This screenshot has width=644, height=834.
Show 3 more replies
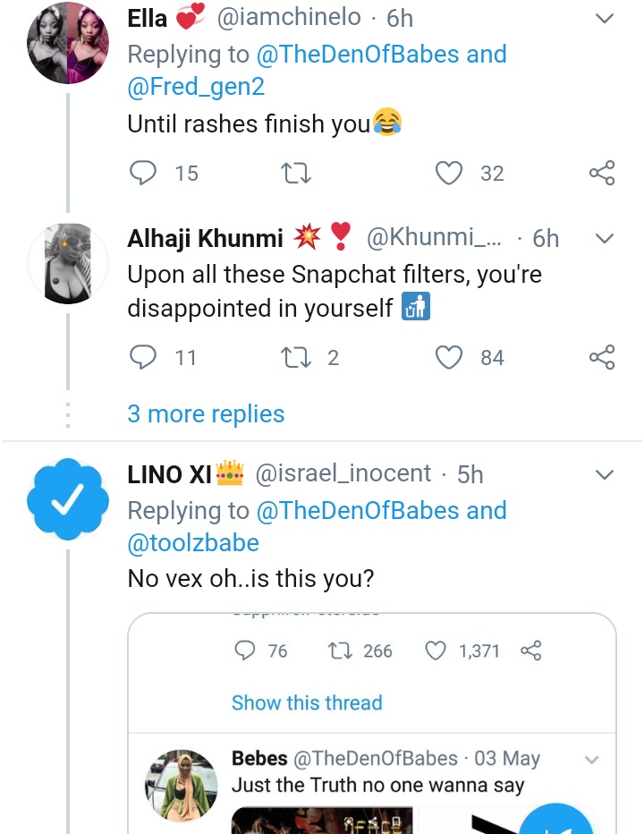point(206,414)
